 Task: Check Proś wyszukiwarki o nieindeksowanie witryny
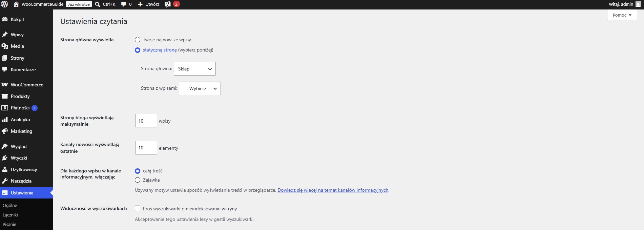138,208
